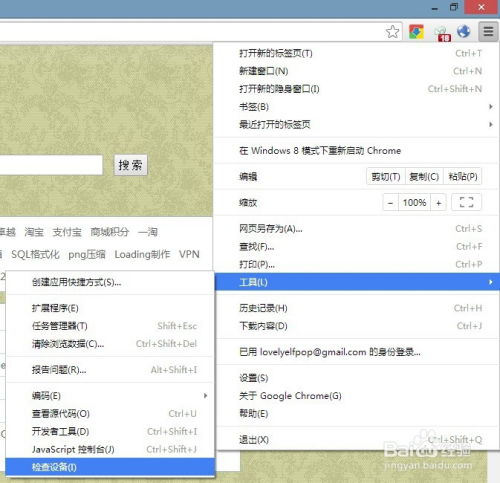Expand the 书签(B) submenu arrow
The width and height of the screenshot is (500, 483).
pyautogui.click(x=491, y=107)
